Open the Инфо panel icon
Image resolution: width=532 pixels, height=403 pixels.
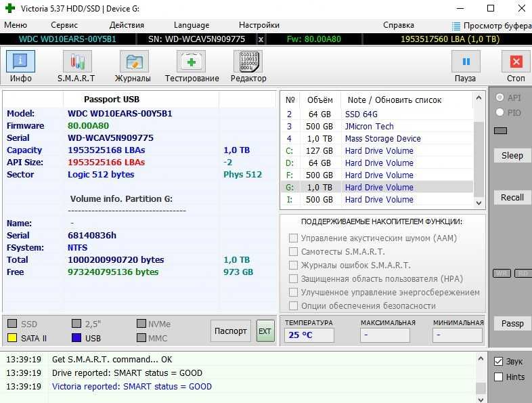(x=20, y=62)
